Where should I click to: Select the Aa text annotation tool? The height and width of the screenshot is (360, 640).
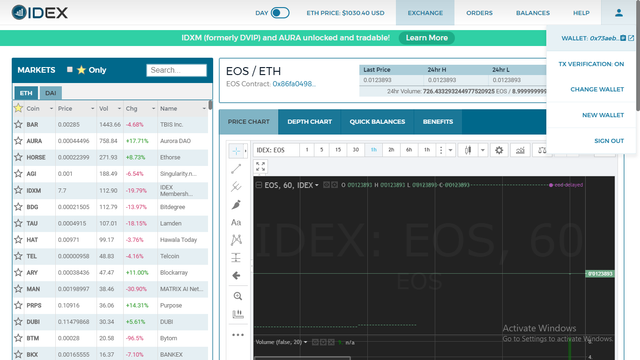(236, 222)
